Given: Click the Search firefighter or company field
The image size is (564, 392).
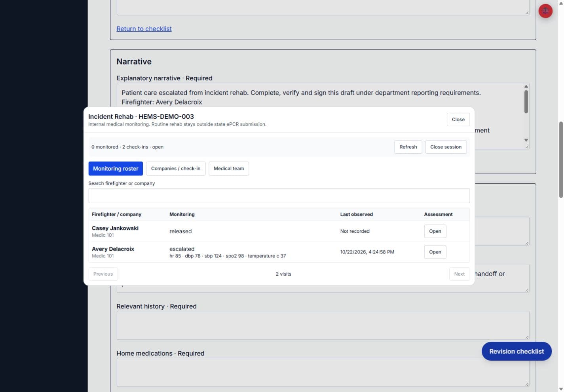Looking at the screenshot, I should (x=279, y=196).
